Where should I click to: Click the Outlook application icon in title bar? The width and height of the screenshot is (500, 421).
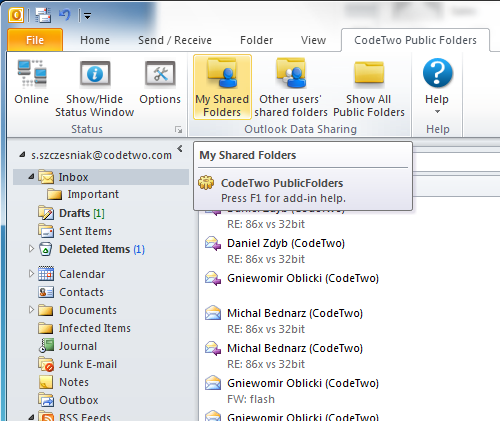click(x=16, y=15)
